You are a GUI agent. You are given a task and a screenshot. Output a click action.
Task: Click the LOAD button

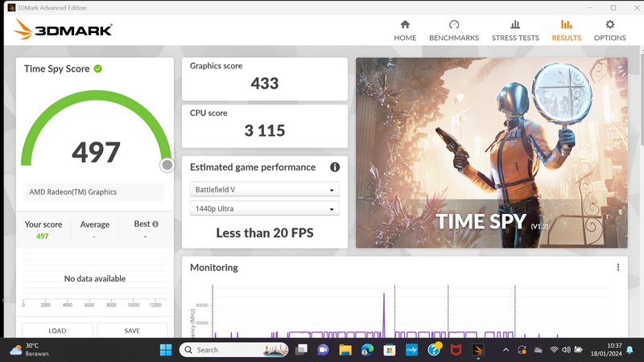[x=57, y=331]
